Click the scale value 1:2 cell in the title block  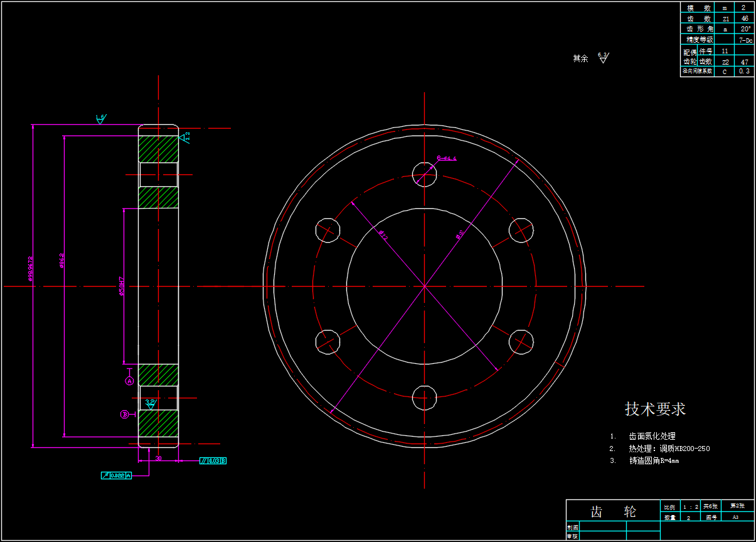pyautogui.click(x=690, y=506)
